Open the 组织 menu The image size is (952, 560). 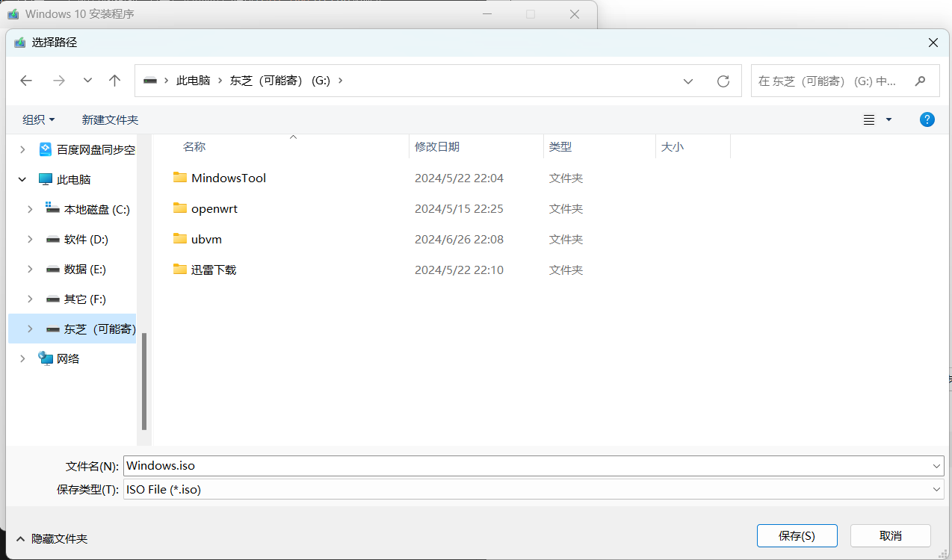click(x=39, y=119)
